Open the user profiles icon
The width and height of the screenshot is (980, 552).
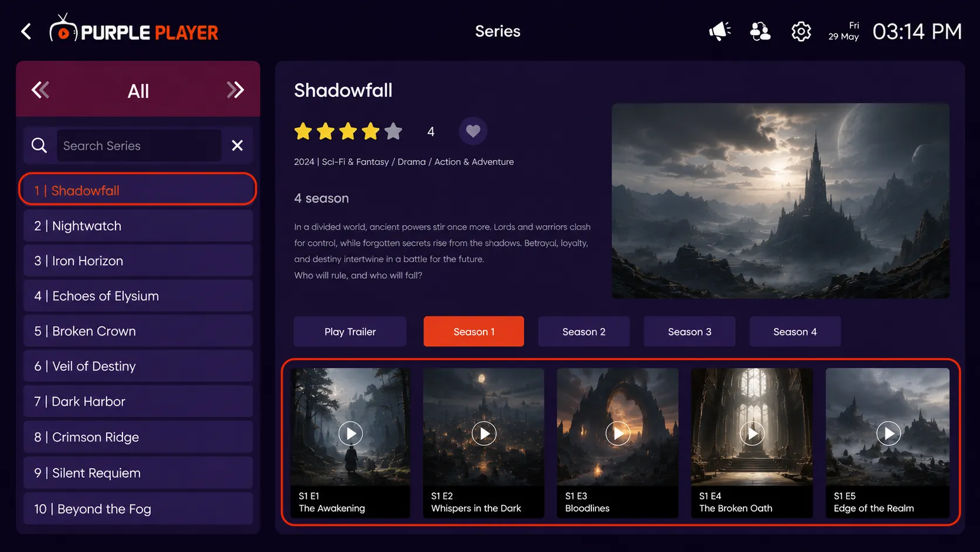tap(760, 31)
